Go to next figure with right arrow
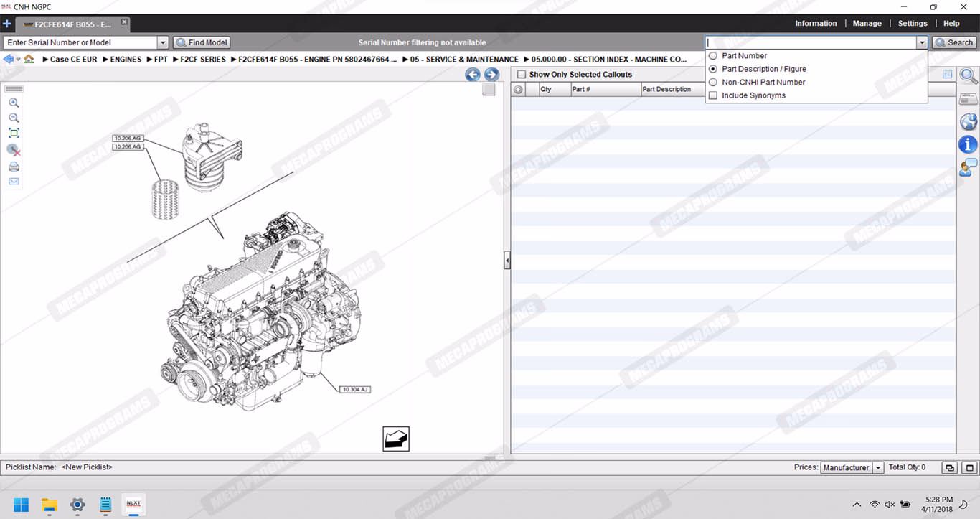 pos(491,74)
